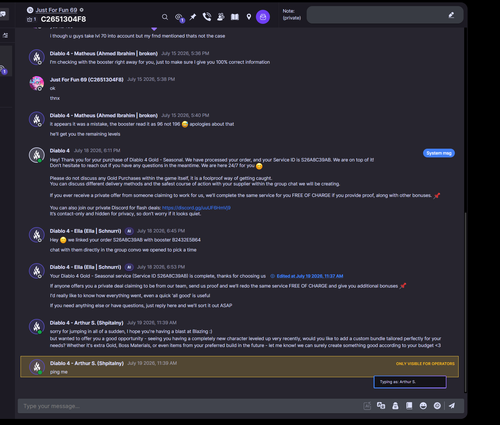Click the System msg badge

click(x=439, y=153)
